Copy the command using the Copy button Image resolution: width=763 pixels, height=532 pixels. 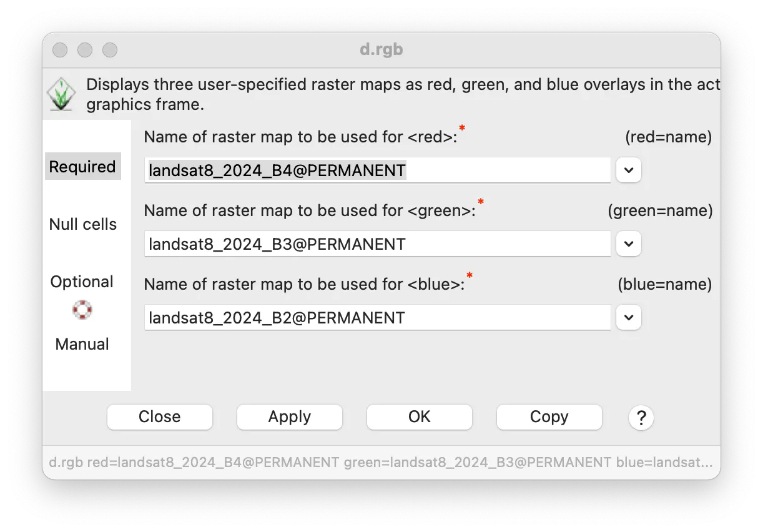coord(549,417)
